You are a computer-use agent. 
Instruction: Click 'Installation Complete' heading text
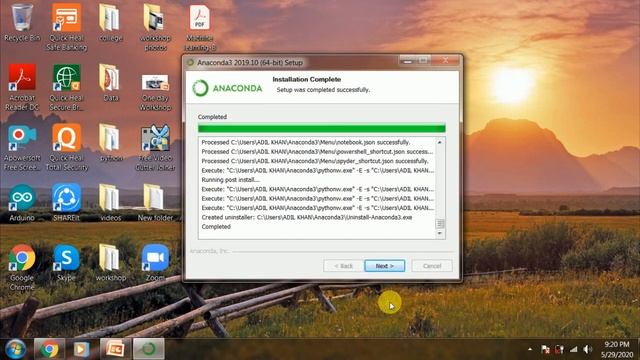pyautogui.click(x=307, y=79)
